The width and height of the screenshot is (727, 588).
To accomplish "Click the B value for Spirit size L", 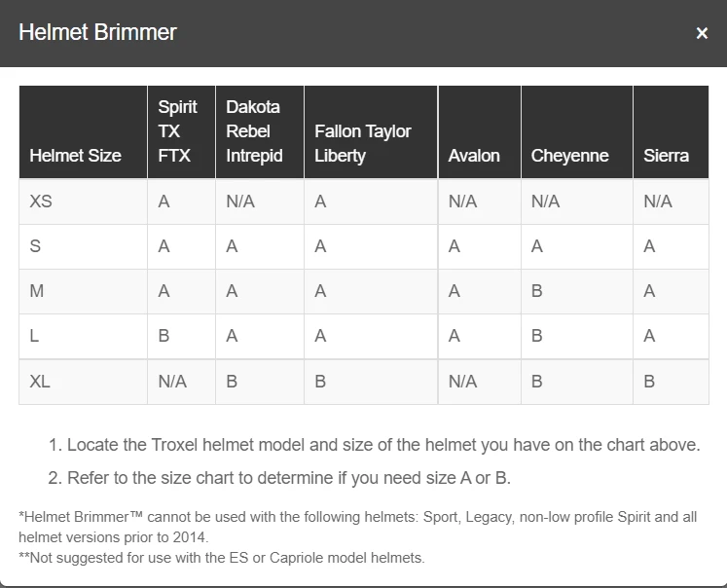I will click(164, 336).
